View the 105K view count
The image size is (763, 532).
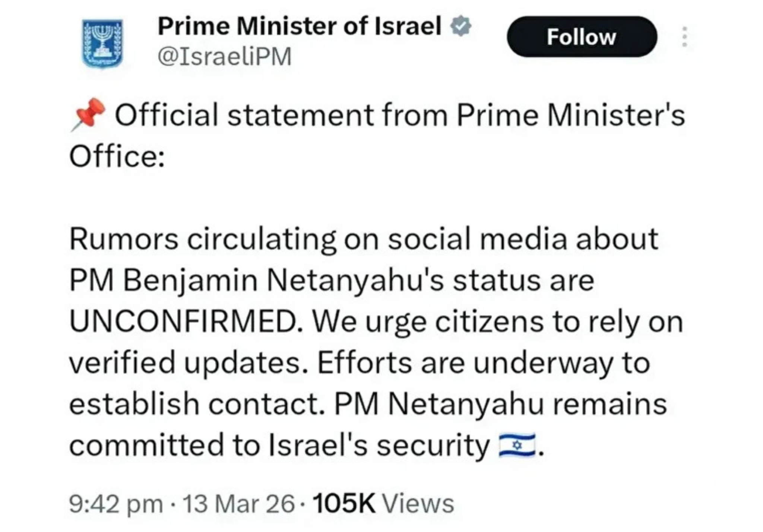(x=344, y=504)
